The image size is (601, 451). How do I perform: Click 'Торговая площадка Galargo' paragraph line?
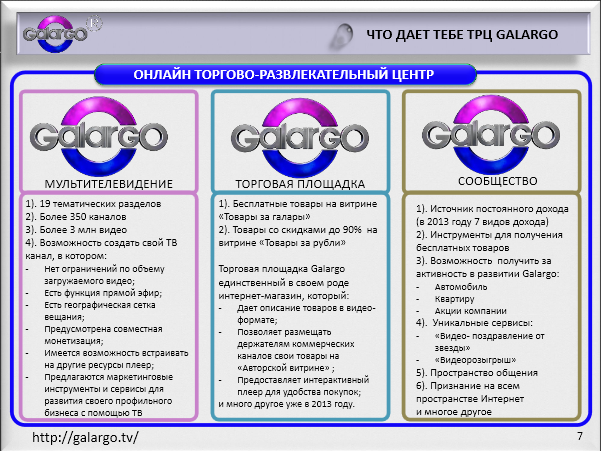(282, 269)
